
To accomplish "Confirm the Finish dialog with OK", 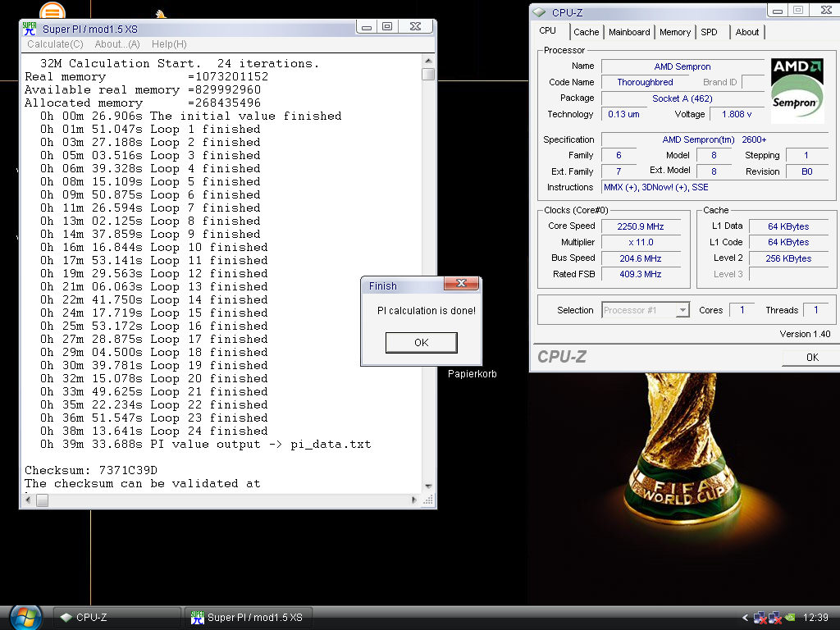I will tap(421, 343).
